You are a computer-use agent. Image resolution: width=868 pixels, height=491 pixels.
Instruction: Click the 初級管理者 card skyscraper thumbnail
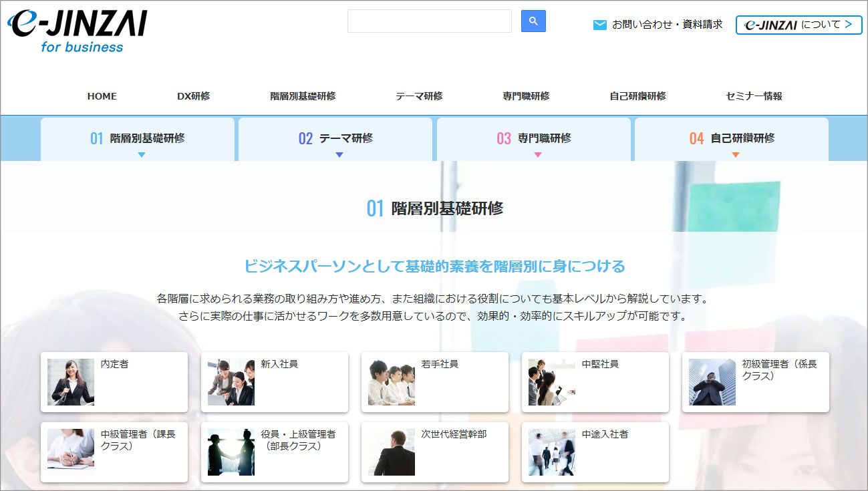click(712, 382)
